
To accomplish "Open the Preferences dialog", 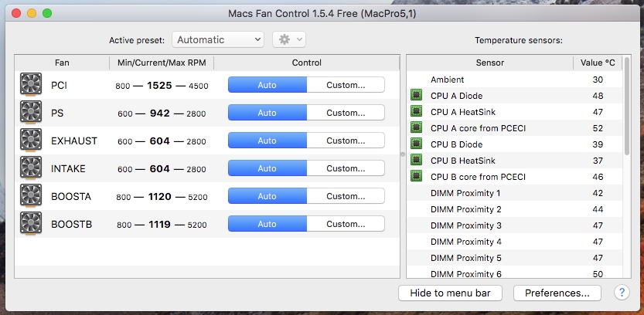I will (x=557, y=293).
